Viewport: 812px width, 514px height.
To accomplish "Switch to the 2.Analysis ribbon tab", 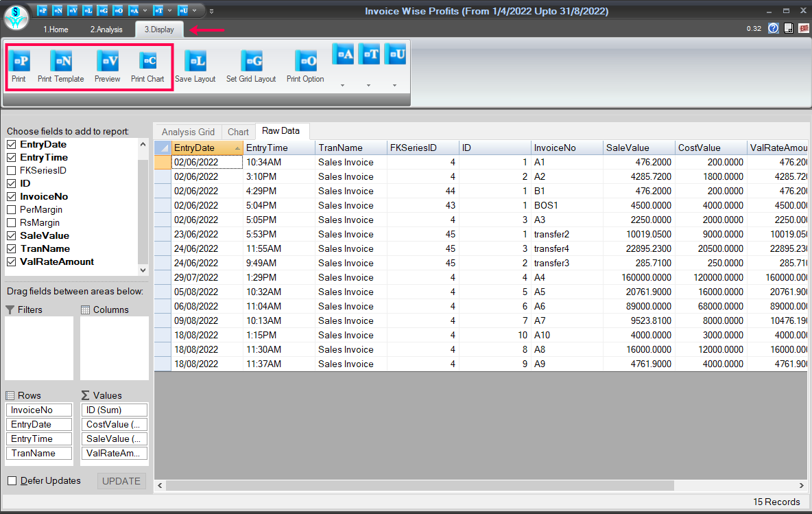I will tap(106, 30).
